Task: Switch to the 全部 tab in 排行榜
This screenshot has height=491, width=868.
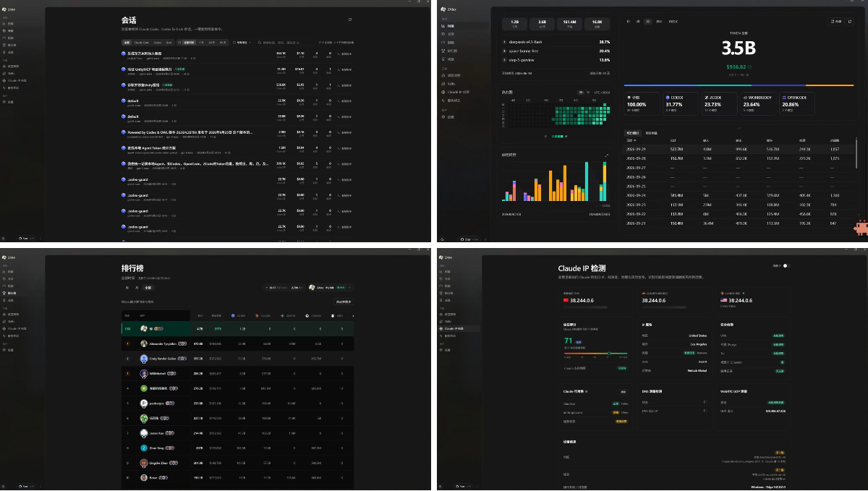Action: click(148, 287)
